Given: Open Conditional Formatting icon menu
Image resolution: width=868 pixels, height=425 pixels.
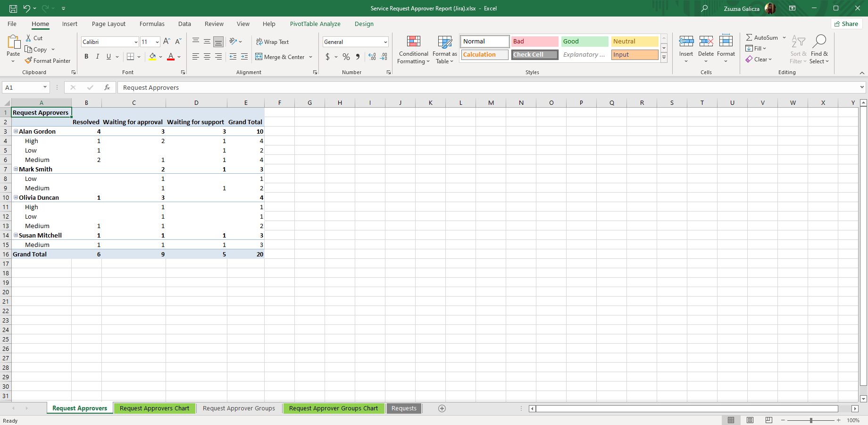Looking at the screenshot, I should 414,42.
